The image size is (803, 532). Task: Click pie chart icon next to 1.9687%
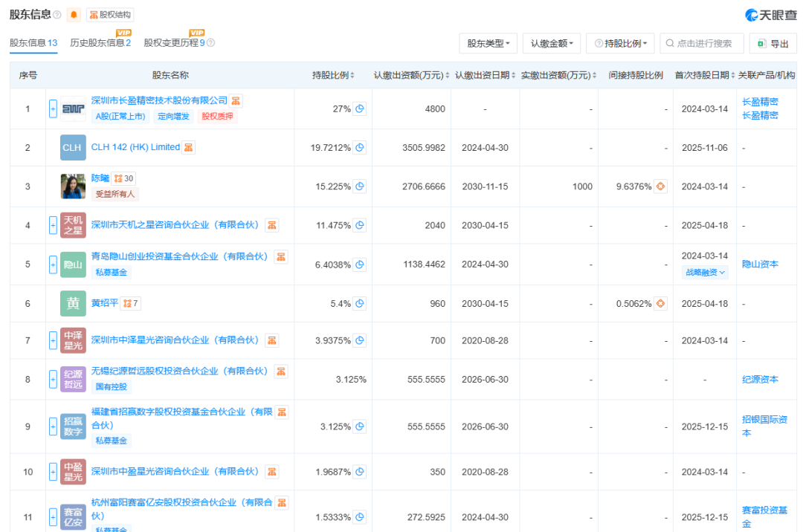[360, 472]
